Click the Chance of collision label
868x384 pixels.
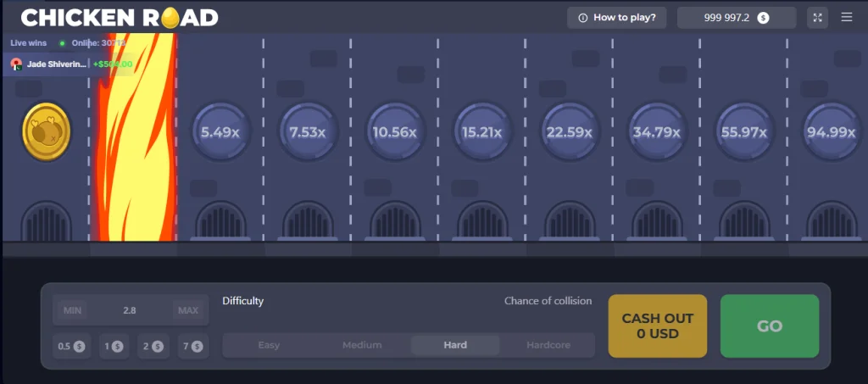point(548,301)
